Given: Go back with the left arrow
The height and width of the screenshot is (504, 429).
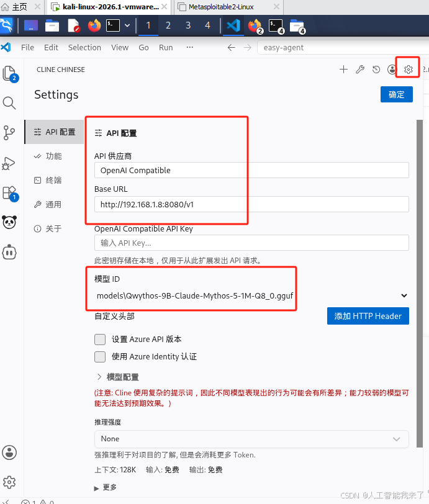Looking at the screenshot, I should coord(231,48).
